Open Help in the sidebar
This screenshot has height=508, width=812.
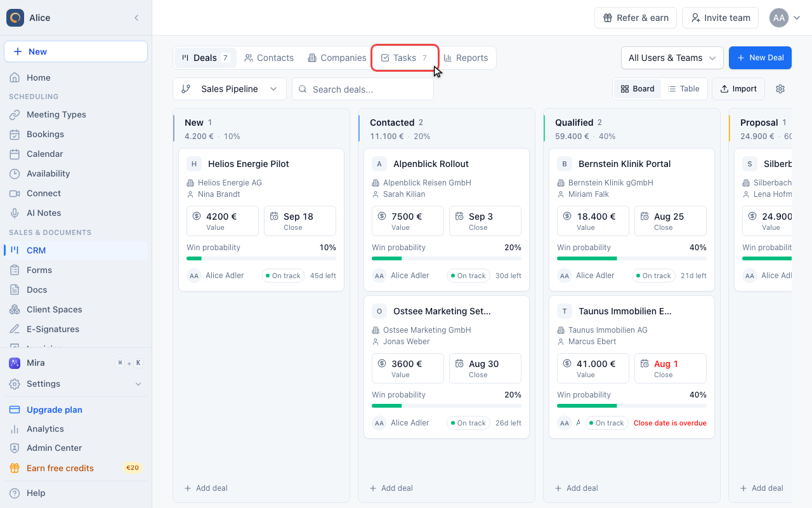[x=76, y=493]
